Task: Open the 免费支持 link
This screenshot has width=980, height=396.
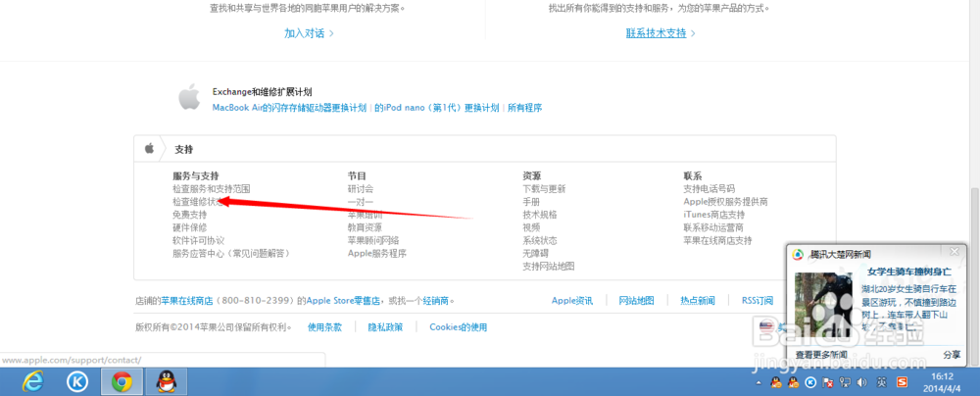Action: tap(190, 215)
